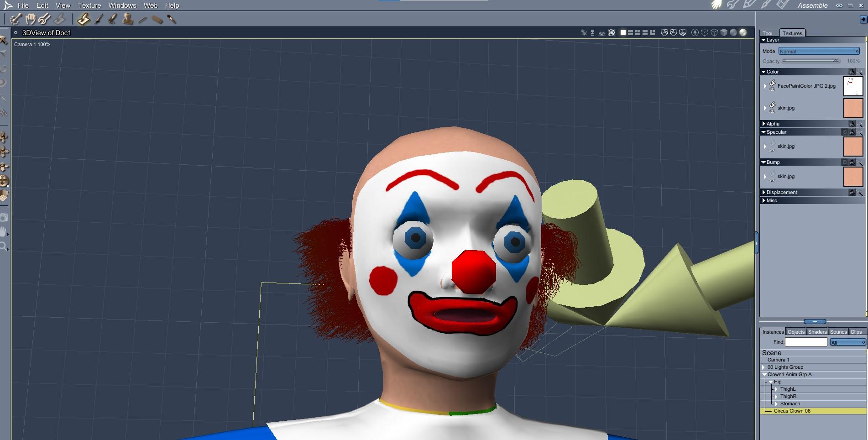Screen dimensions: 868x440
Task: Click FacePaintColor layer white thumbnail
Action: tap(853, 86)
